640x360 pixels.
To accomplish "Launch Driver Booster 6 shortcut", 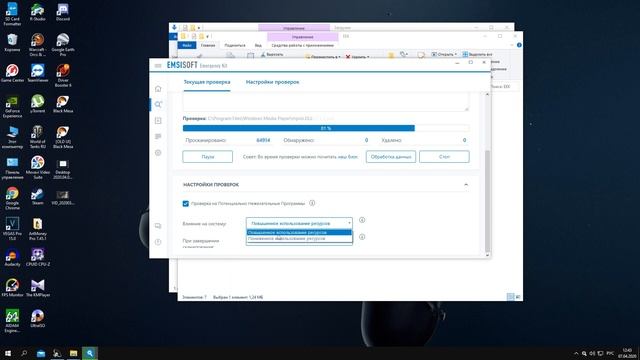I will (x=63, y=75).
